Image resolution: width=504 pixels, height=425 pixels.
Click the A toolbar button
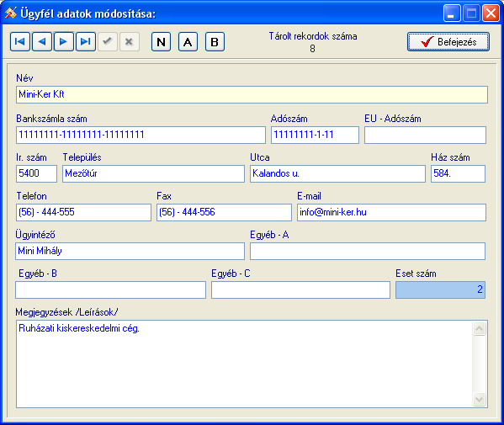188,42
